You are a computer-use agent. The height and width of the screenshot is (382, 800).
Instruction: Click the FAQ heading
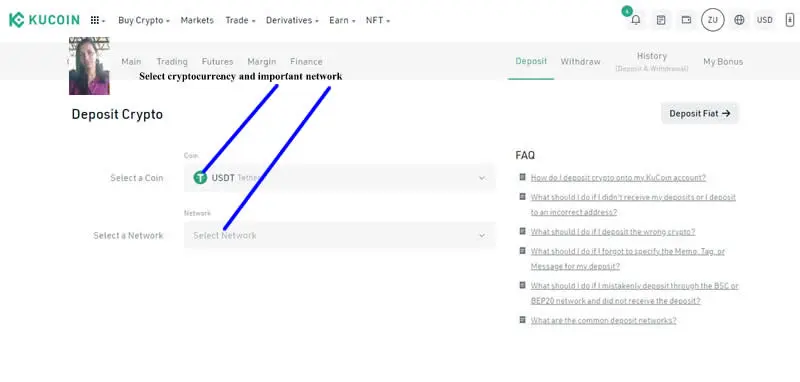coord(525,155)
